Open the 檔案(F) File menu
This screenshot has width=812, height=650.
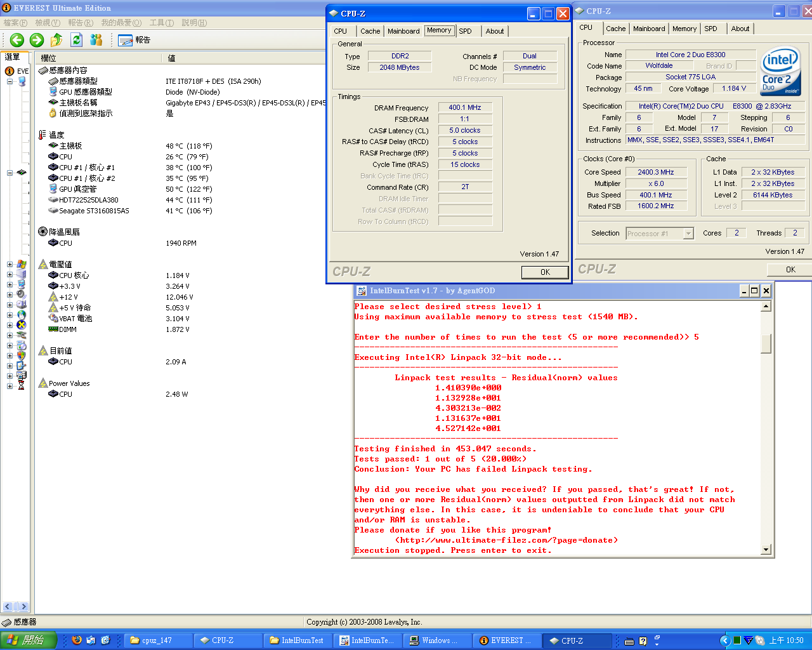tap(15, 23)
